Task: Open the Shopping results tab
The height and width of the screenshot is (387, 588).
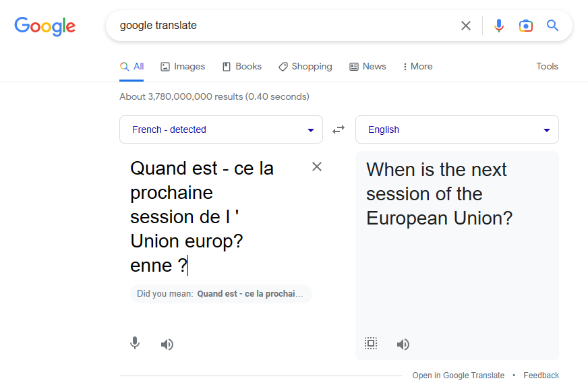Action: [x=305, y=66]
